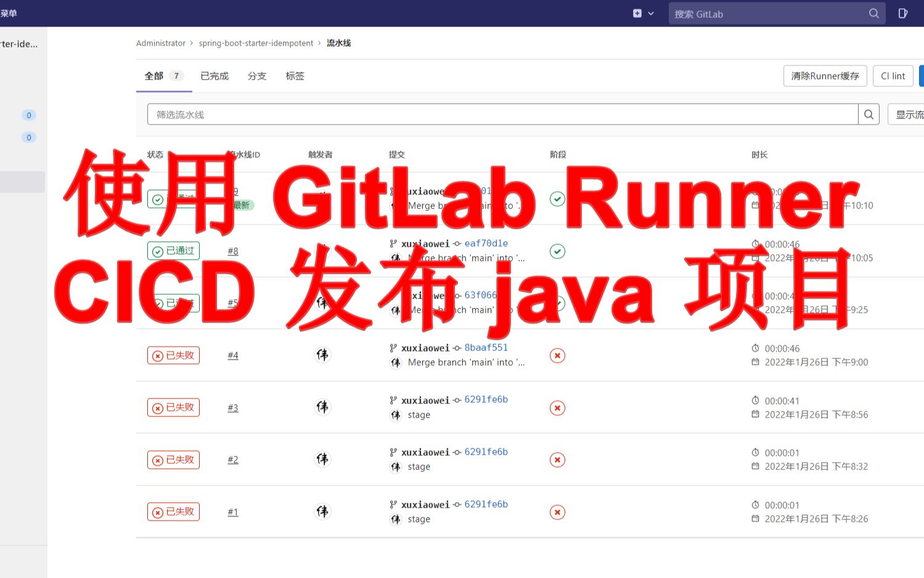924x578 pixels.
Task: Open pipeline ID link #8
Action: point(233,251)
